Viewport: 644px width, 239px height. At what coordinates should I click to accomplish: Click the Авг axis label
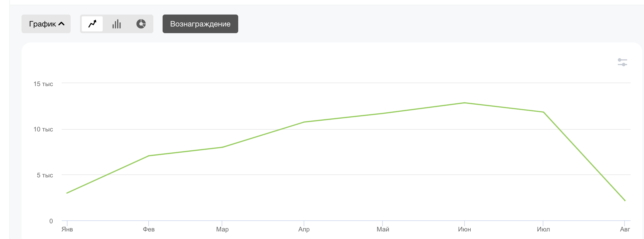tap(625, 229)
